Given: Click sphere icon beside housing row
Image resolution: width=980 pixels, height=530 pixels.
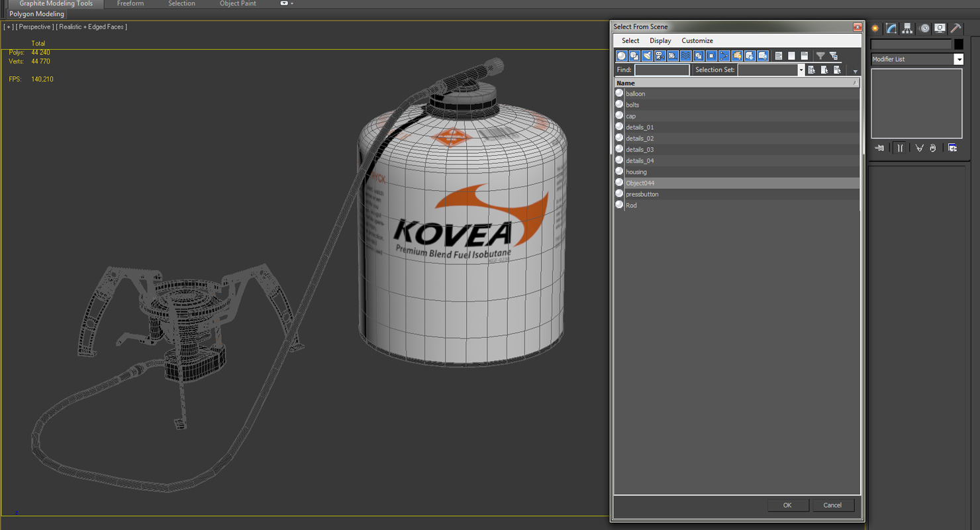Looking at the screenshot, I should [x=619, y=172].
